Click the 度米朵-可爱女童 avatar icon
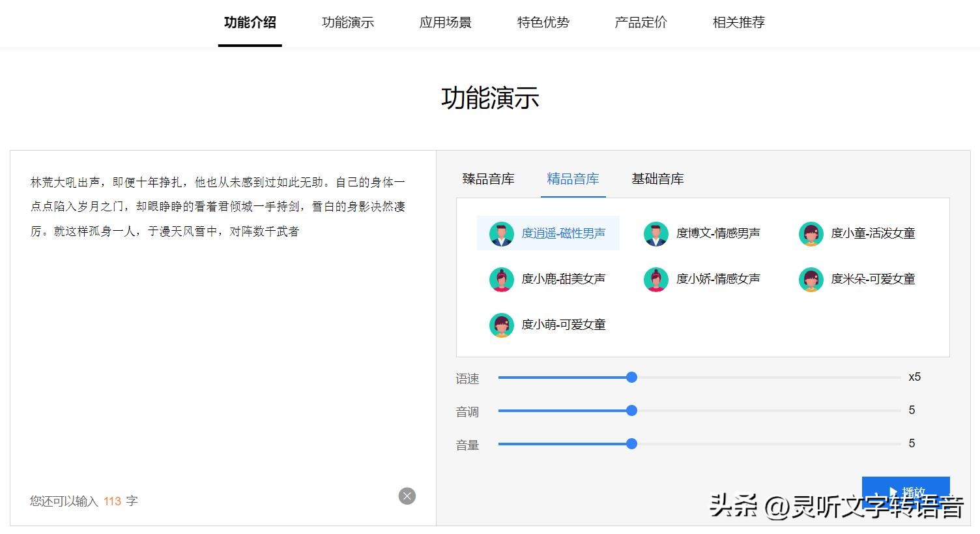The image size is (980, 534). tap(810, 279)
